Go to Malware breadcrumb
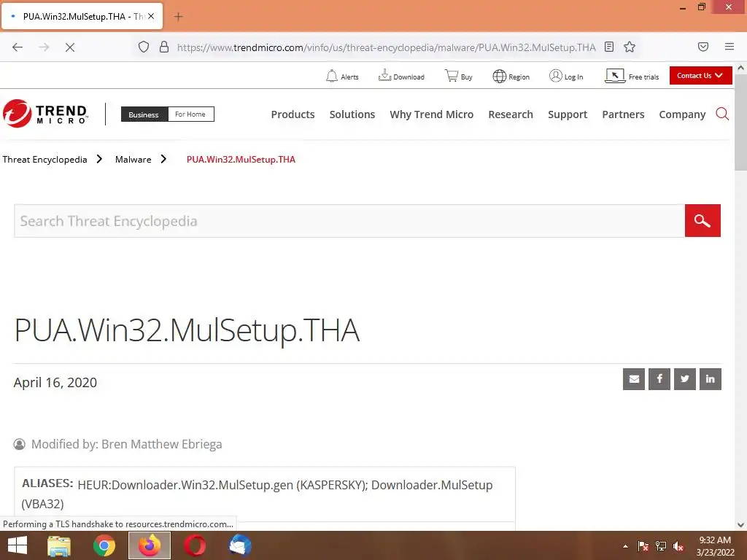 pos(133,160)
